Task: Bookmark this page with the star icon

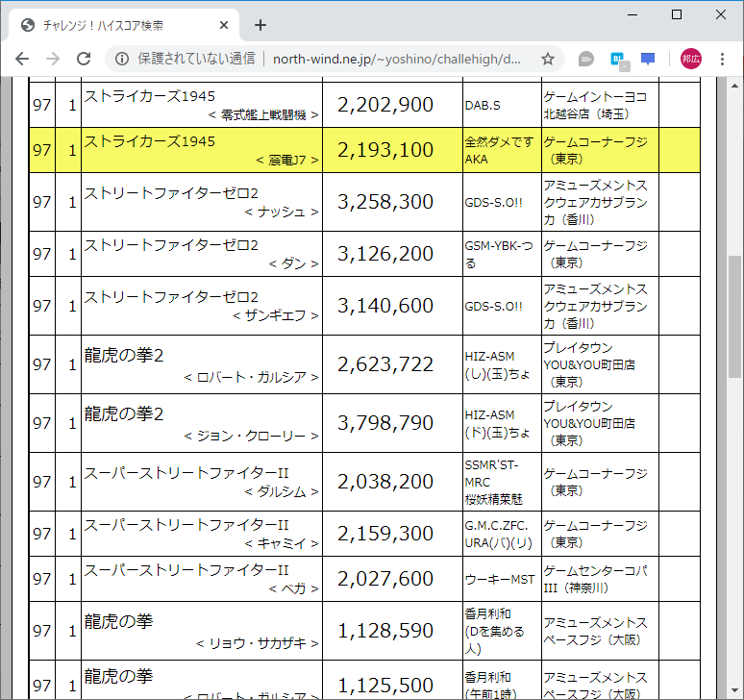Action: click(548, 59)
